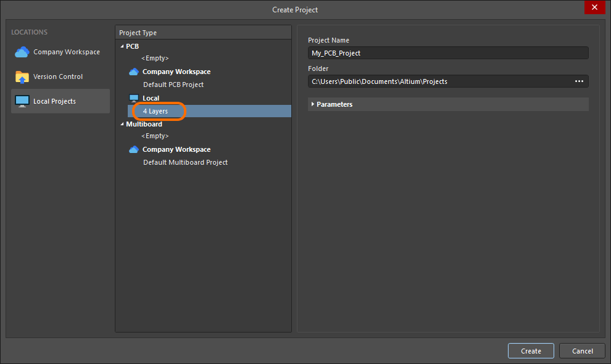
Task: Browse for folder with the ellipsis button
Action: click(579, 81)
